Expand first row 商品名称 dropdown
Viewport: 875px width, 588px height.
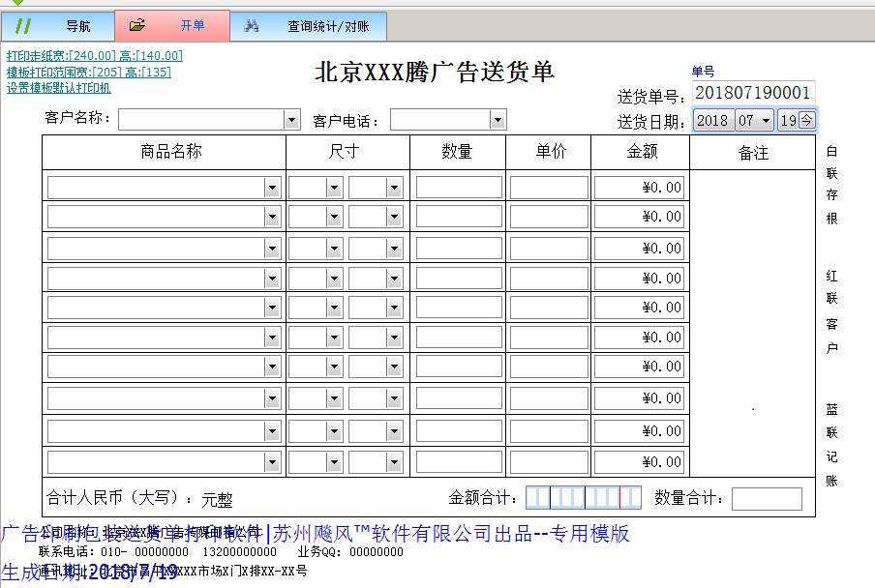(272, 188)
